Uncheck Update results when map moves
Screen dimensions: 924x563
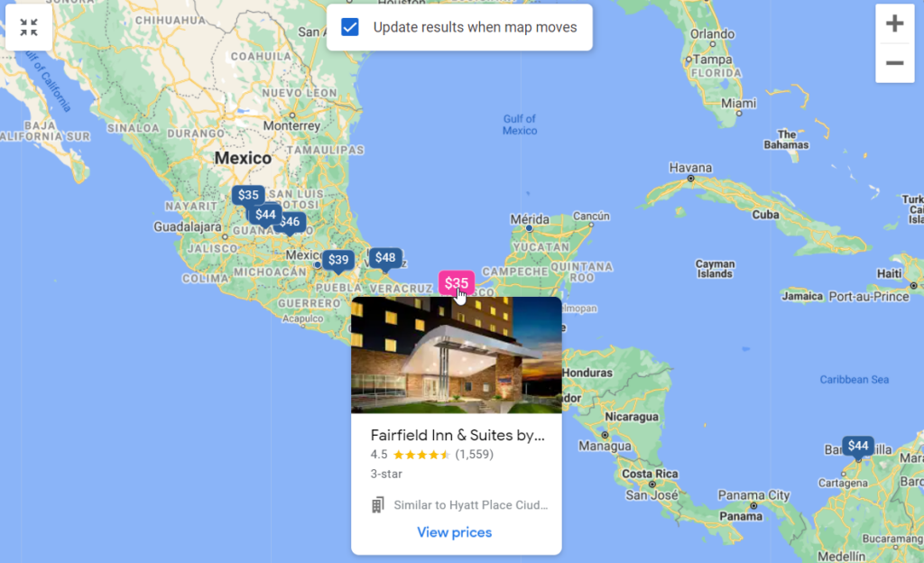click(350, 27)
